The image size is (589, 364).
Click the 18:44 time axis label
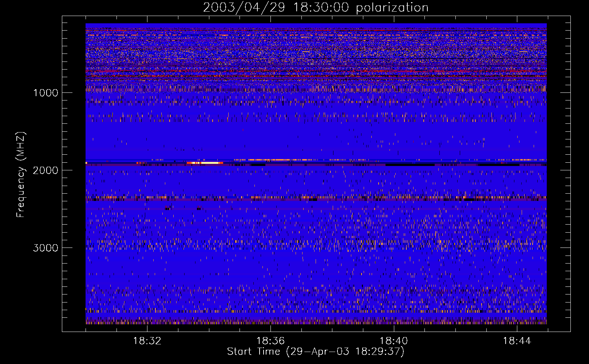(x=517, y=341)
